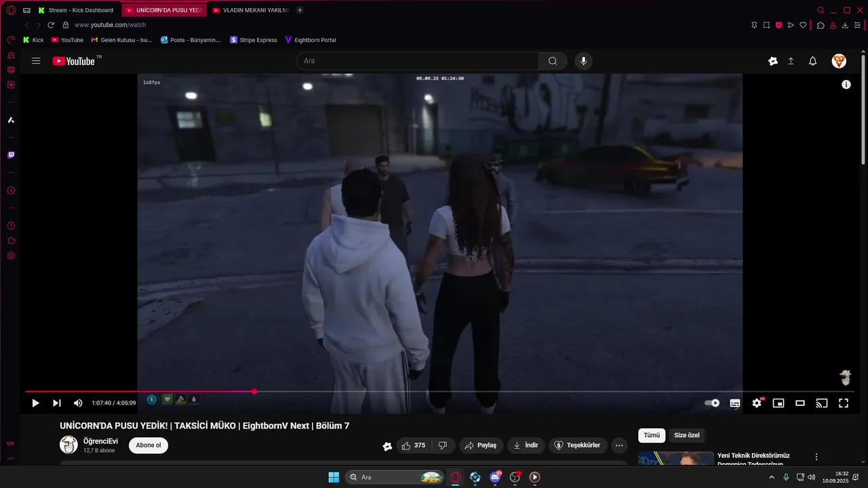The width and height of the screenshot is (868, 488).
Task: Open YouTube bookmark in bookmarks bar
Action: [x=67, y=40]
